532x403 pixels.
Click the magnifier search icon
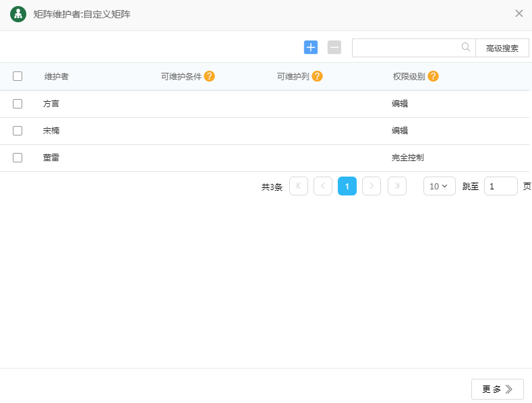click(x=466, y=47)
